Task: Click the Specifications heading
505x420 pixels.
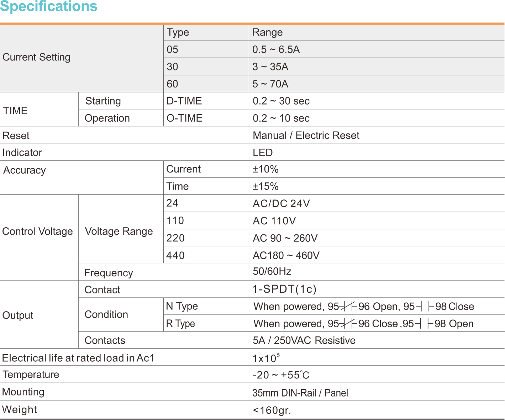Action: tap(49, 6)
